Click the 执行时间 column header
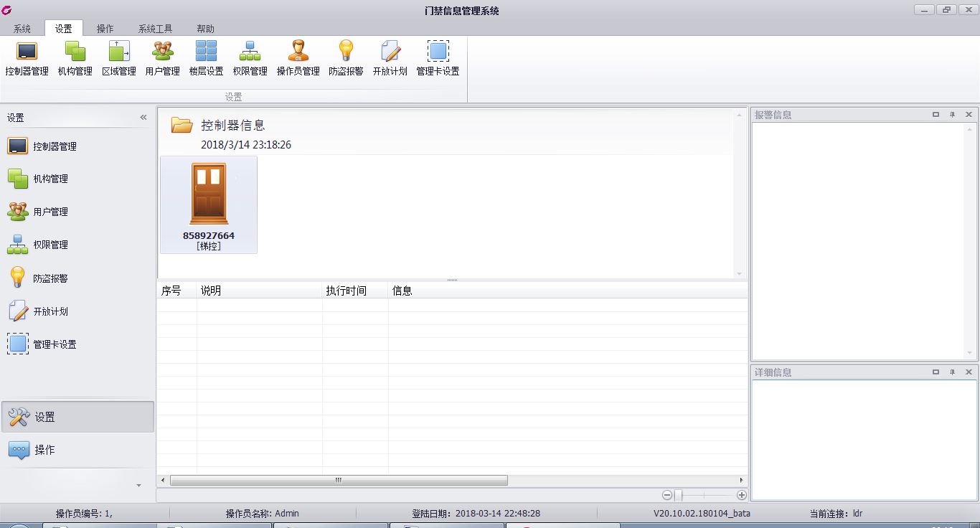The image size is (980, 528). coord(347,291)
